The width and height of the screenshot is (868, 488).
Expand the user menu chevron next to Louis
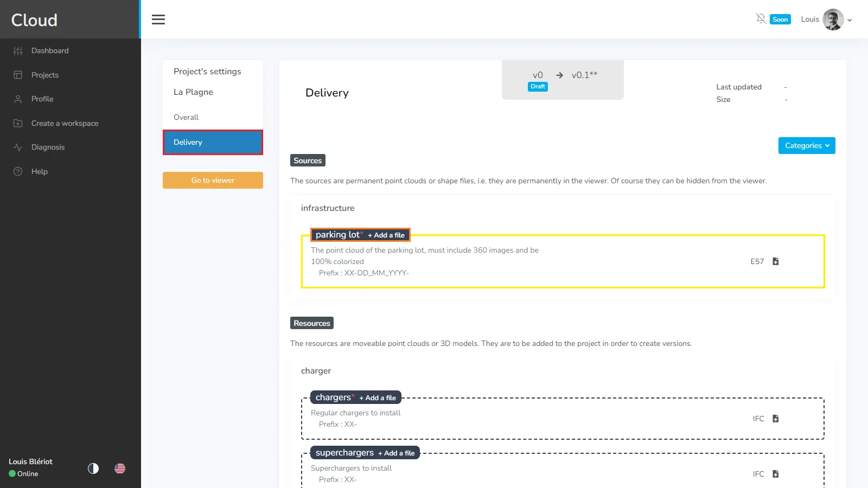pyautogui.click(x=850, y=20)
